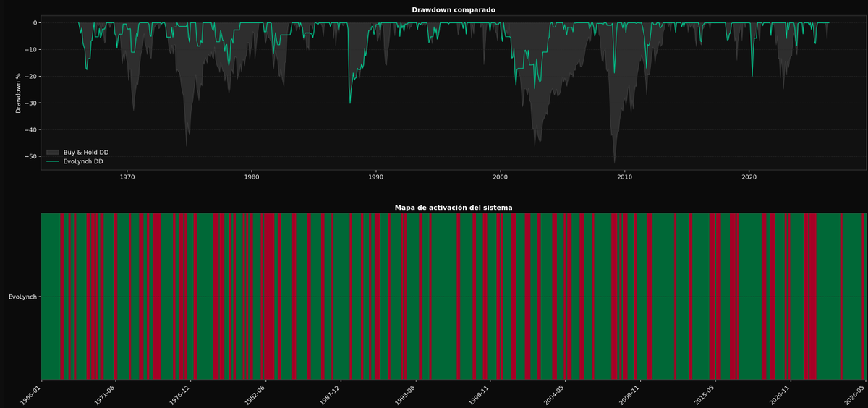Click the 1998-11 heatmap date label
868x408 pixels.
pyautogui.click(x=480, y=394)
